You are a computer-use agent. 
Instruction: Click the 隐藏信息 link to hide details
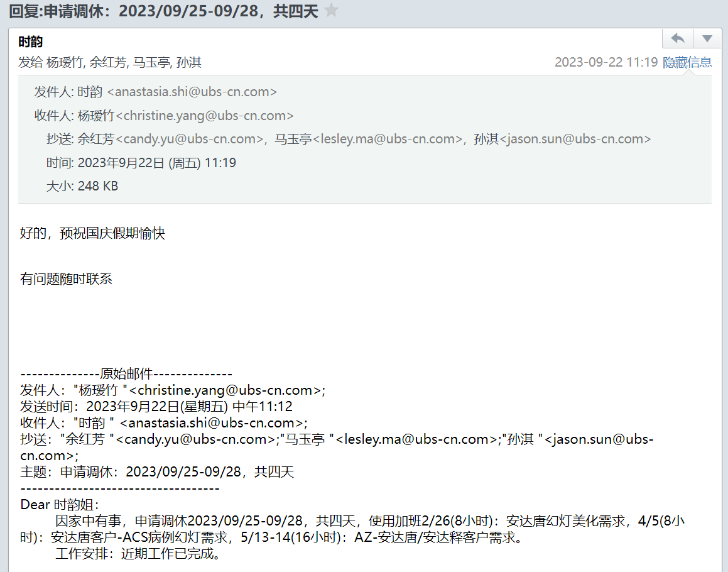(x=687, y=62)
